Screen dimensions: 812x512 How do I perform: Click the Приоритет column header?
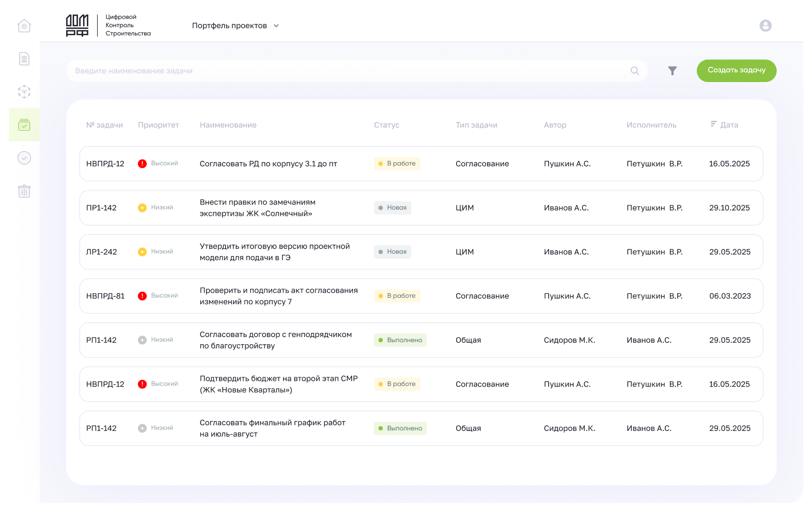[x=158, y=125]
